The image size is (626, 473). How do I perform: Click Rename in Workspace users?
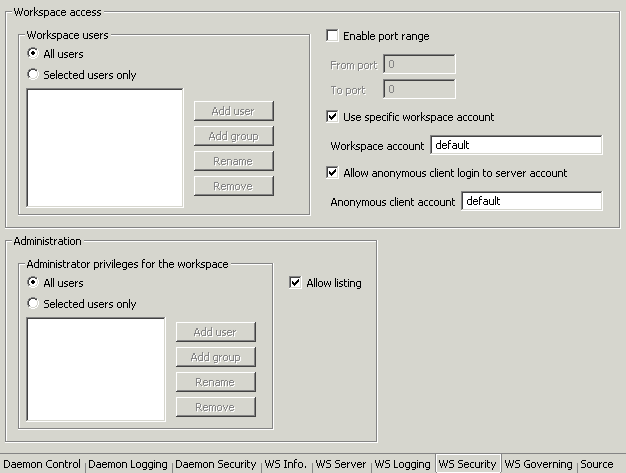tap(234, 161)
